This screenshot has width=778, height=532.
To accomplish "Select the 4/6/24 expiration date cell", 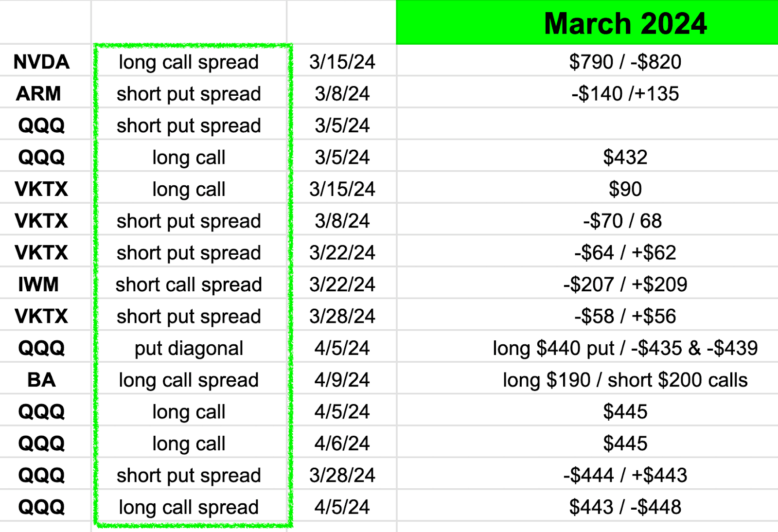I will (342, 442).
